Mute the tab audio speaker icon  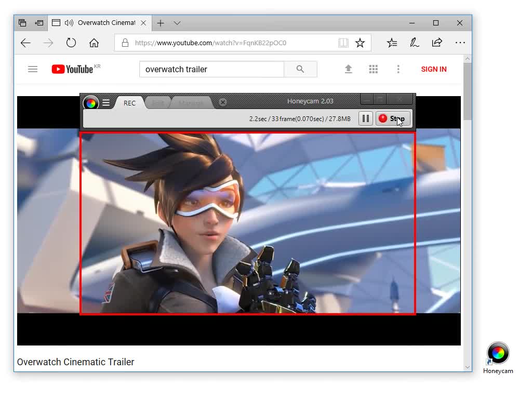[x=69, y=23]
